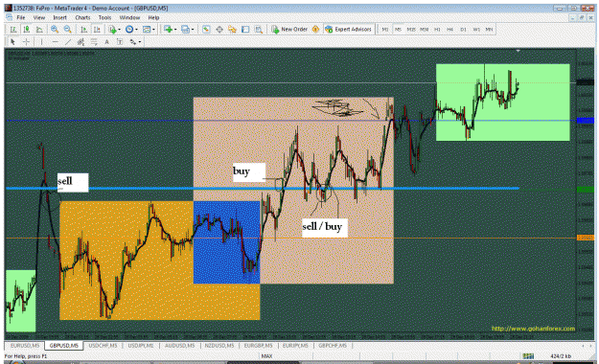Toggle the auto scroll chart icon
The image size is (599, 364).
84,30
